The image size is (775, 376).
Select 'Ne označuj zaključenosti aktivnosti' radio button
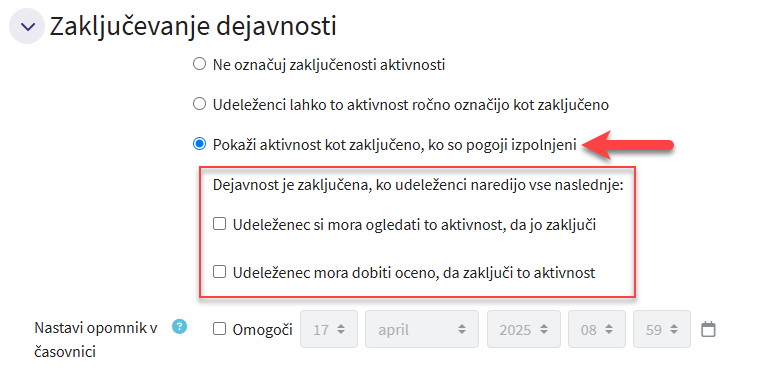[x=199, y=64]
